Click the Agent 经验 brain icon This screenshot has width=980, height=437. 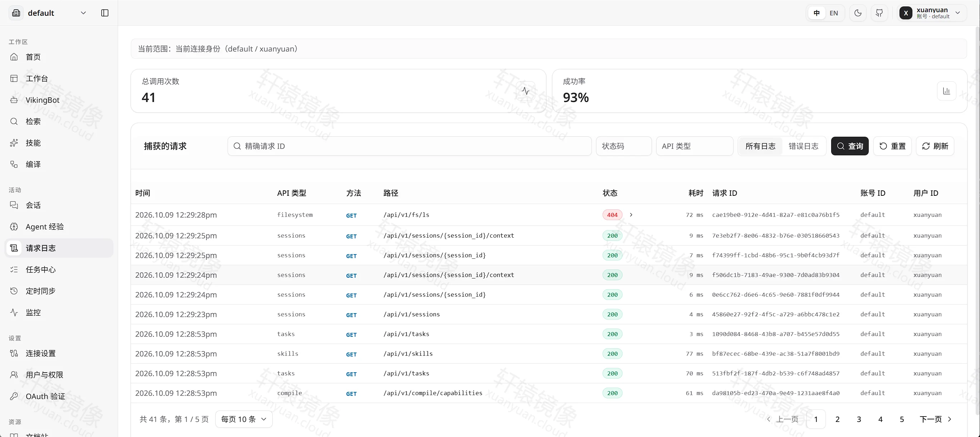click(14, 227)
